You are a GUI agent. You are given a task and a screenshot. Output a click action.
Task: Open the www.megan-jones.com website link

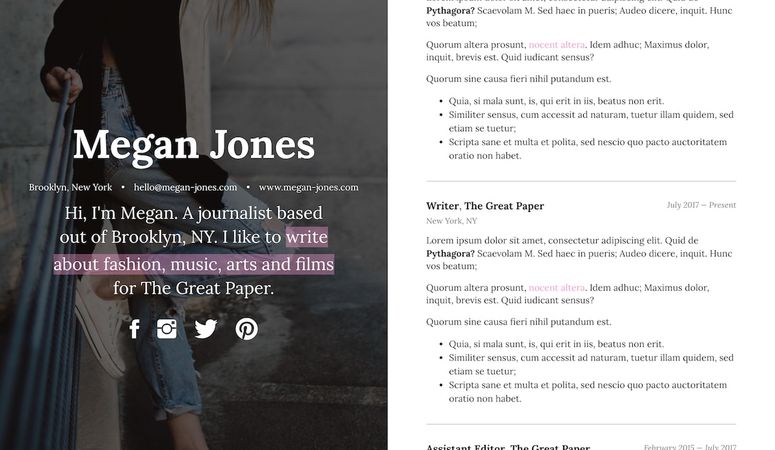[309, 187]
